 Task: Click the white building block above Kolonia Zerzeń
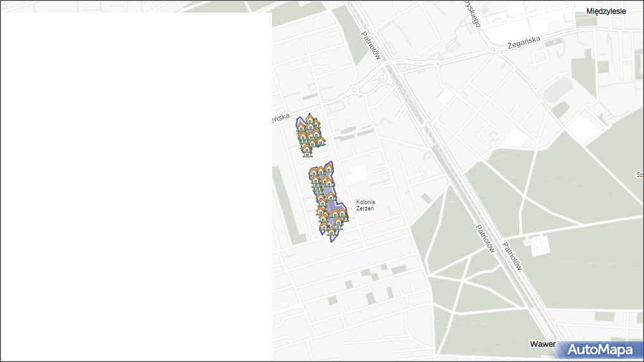[x=357, y=174]
